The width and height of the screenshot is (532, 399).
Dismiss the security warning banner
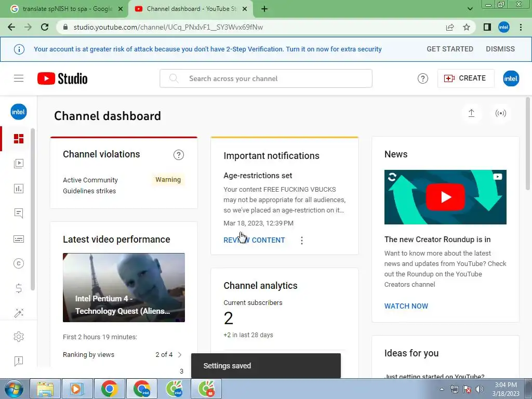click(500, 49)
